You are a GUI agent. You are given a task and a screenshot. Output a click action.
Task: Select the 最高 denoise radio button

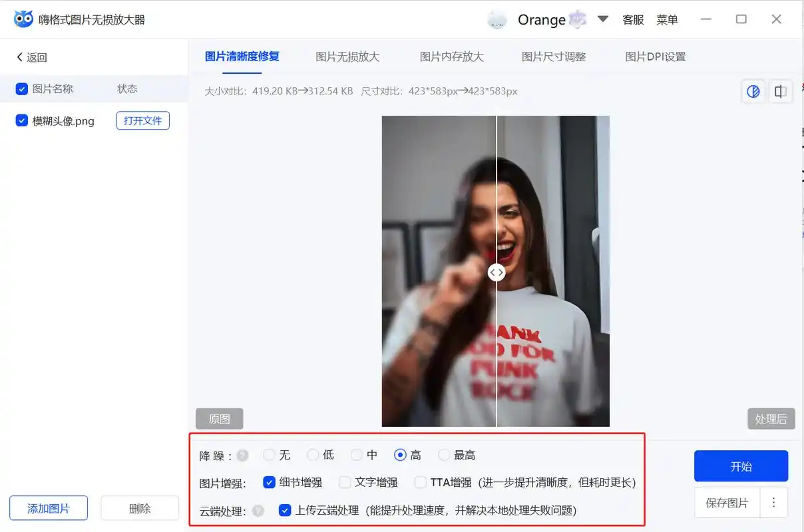pos(444,455)
